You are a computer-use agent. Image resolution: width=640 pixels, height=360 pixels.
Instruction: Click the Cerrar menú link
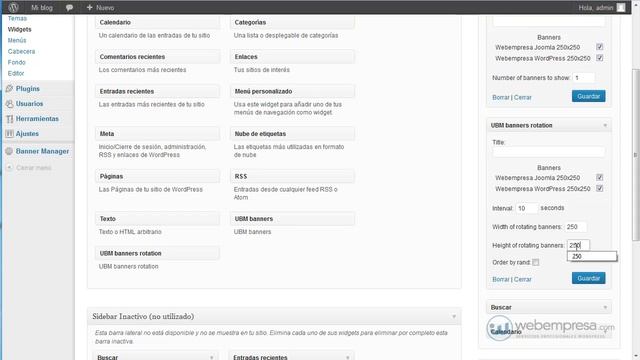[x=33, y=168]
